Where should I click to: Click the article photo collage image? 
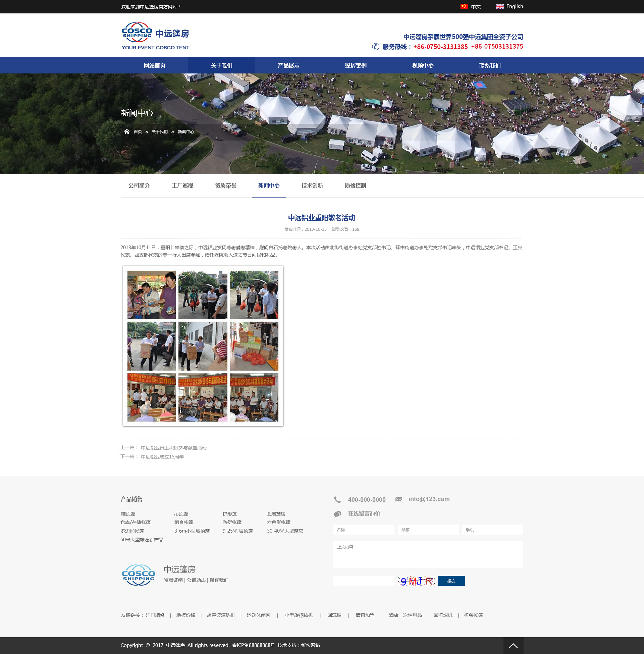click(x=203, y=346)
